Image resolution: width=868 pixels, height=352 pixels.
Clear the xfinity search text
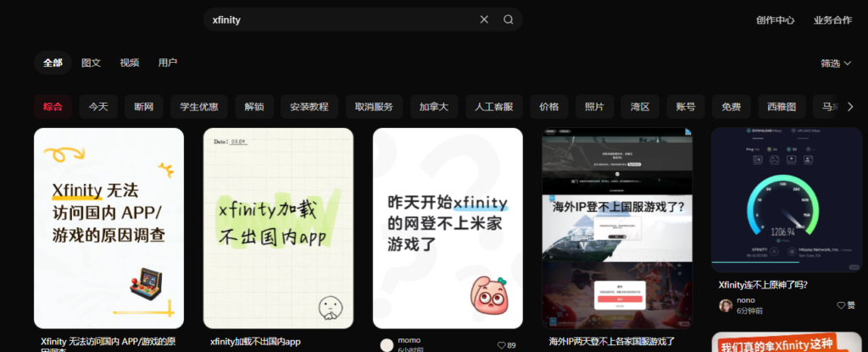pos(484,20)
